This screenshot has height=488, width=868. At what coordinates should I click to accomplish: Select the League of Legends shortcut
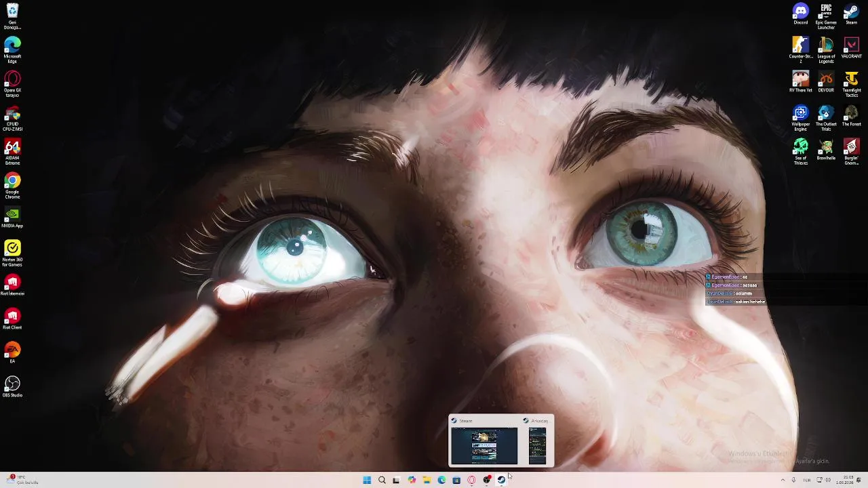[x=826, y=50]
